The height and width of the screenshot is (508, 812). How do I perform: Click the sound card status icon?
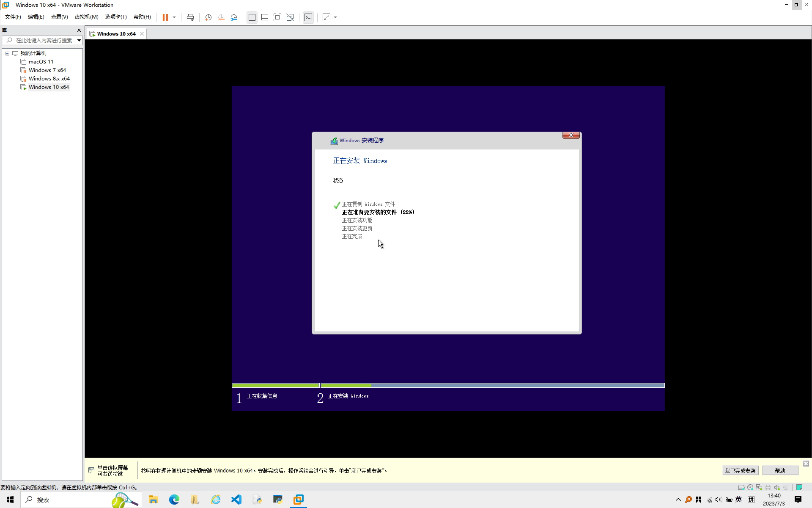pyautogui.click(x=777, y=487)
